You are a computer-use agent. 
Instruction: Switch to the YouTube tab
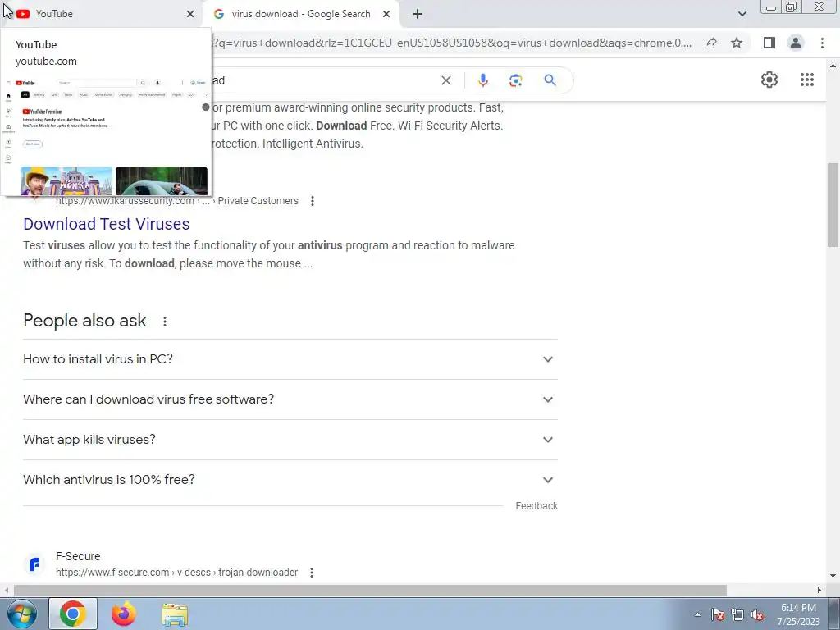pos(102,14)
